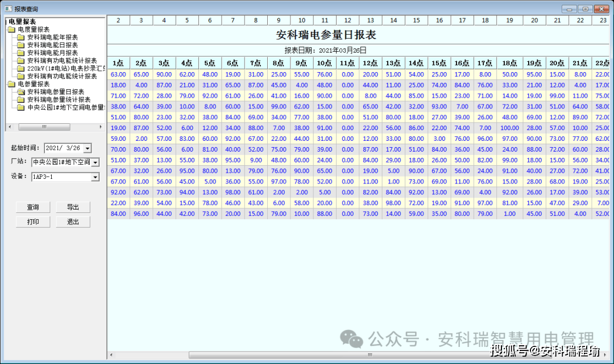Screen dimensions: 614x364
Task: Click folder icon beside 220kV(1#电站) entry
Action: (21, 68)
